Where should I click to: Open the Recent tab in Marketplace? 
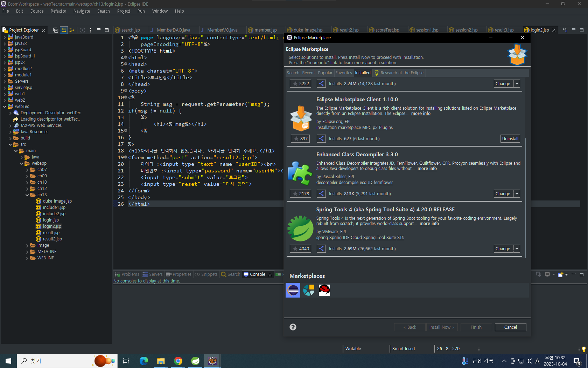tap(308, 73)
